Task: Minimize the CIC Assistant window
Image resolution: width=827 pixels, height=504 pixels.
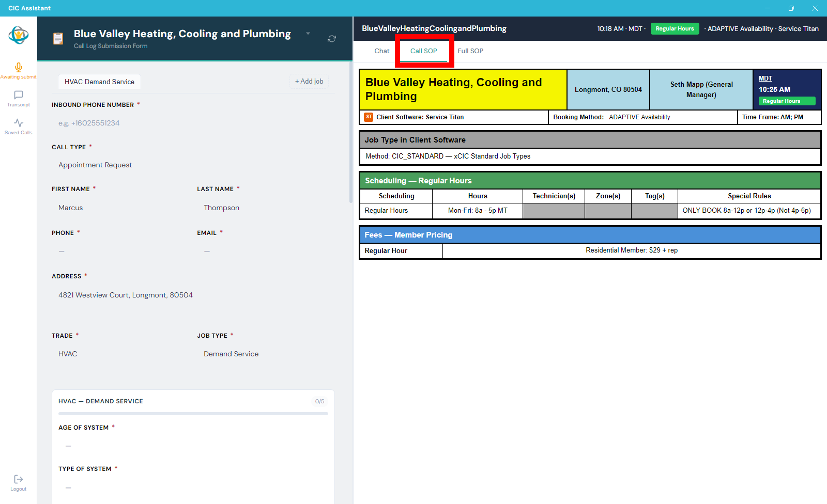Action: [768, 8]
